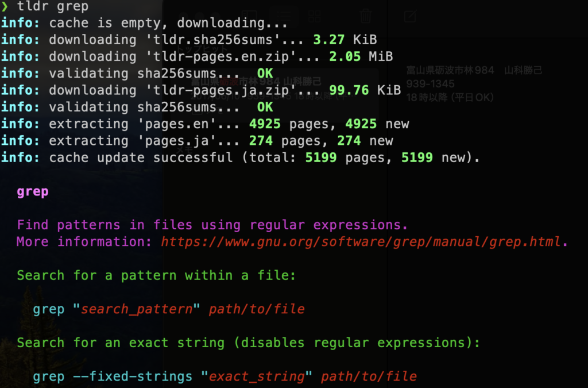This screenshot has height=388, width=588.
Task: Click the '3.27 KiB' size value
Action: click(x=345, y=40)
